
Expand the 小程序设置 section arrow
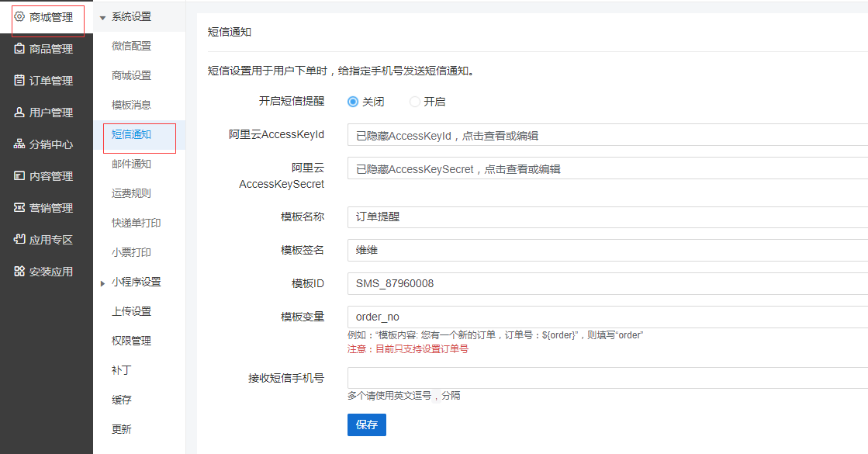pyautogui.click(x=102, y=283)
